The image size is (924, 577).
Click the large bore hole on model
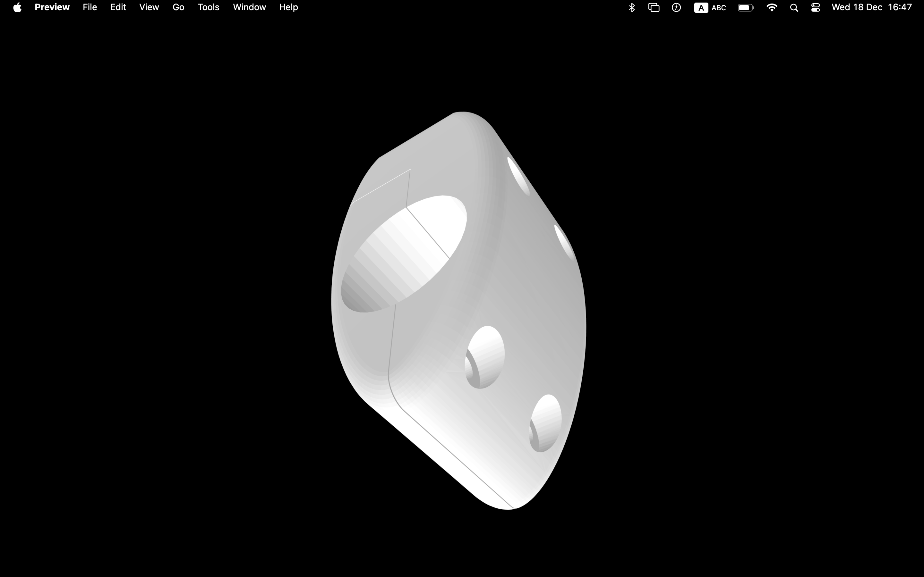click(404, 254)
